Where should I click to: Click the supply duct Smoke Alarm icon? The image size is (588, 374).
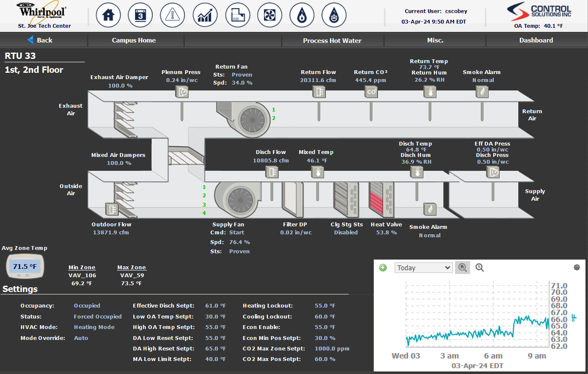pyautogui.click(x=430, y=209)
